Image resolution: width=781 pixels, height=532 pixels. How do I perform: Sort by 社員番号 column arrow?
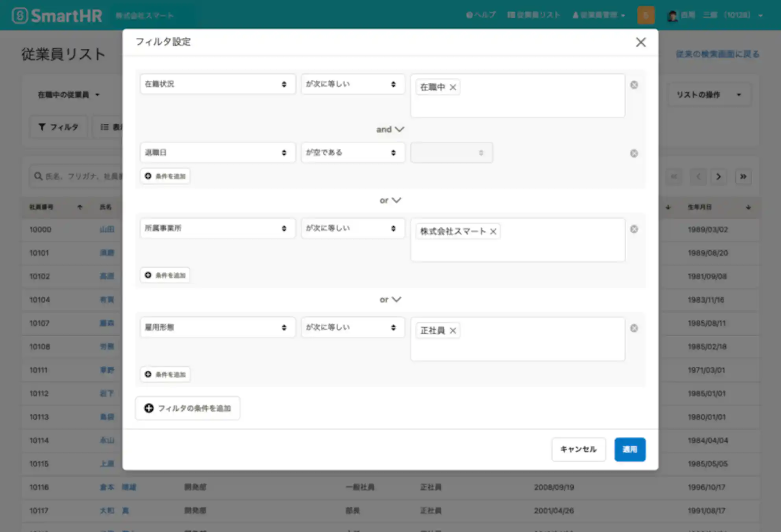click(80, 207)
